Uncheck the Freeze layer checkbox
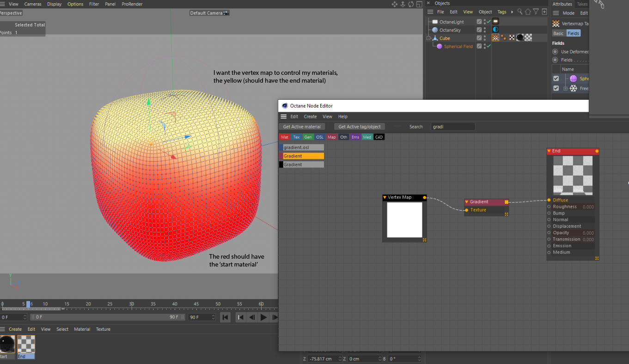Image resolution: width=629 pixels, height=364 pixels. (x=556, y=88)
